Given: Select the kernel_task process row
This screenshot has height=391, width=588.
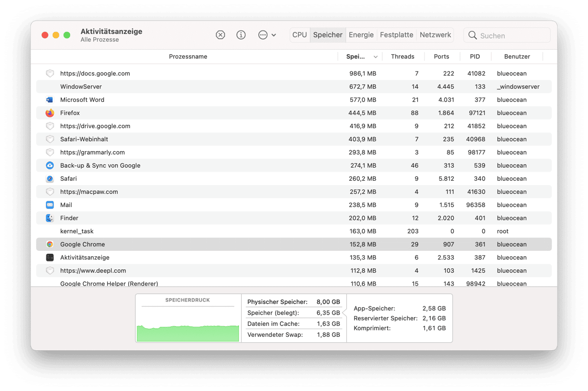Looking at the screenshot, I should point(294,231).
